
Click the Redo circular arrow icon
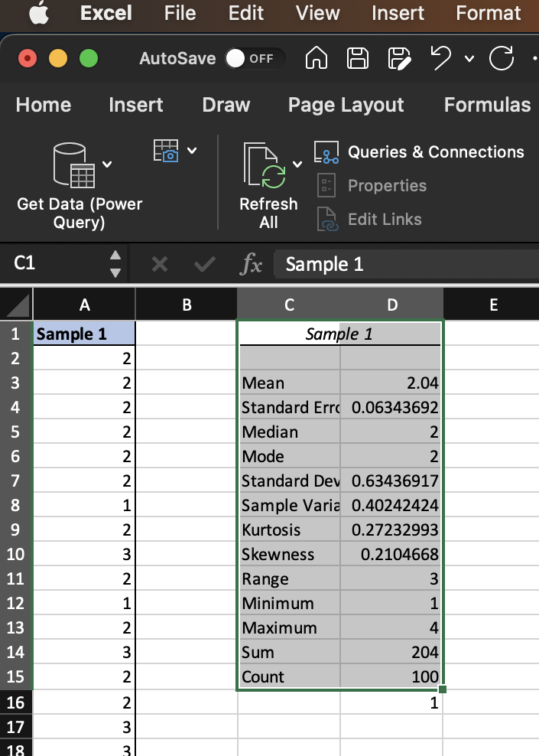[x=501, y=59]
